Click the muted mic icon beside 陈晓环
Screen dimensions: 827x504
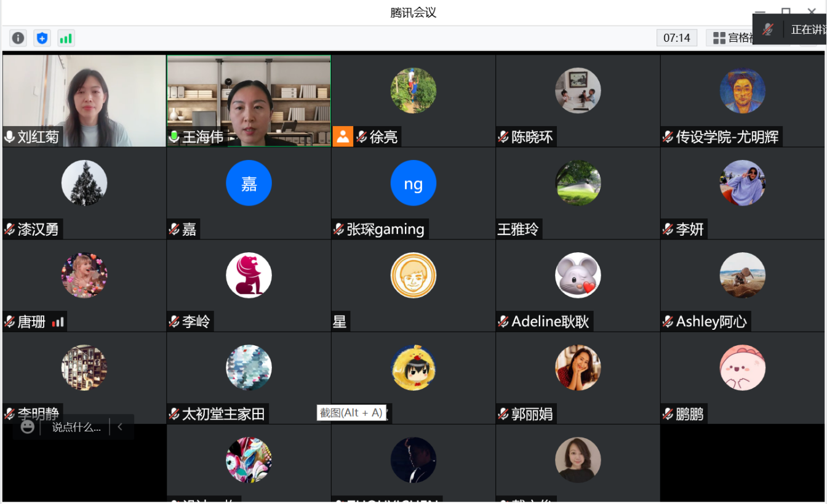point(503,137)
